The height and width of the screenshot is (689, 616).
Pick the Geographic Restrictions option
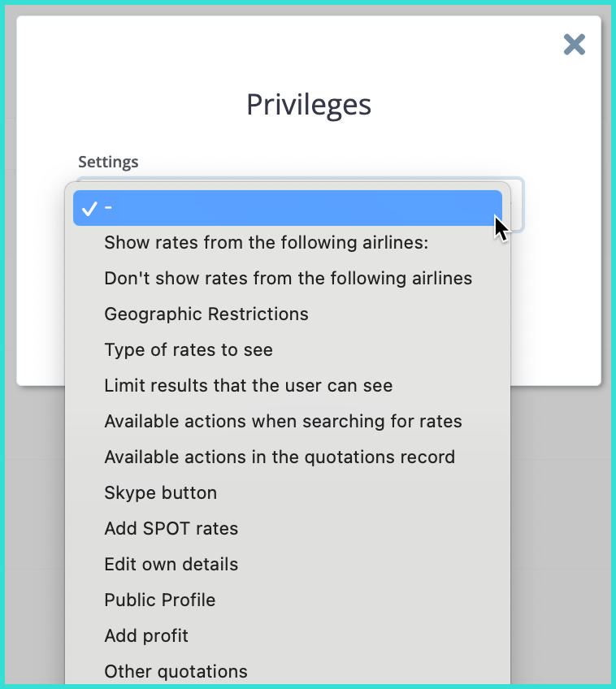206,314
